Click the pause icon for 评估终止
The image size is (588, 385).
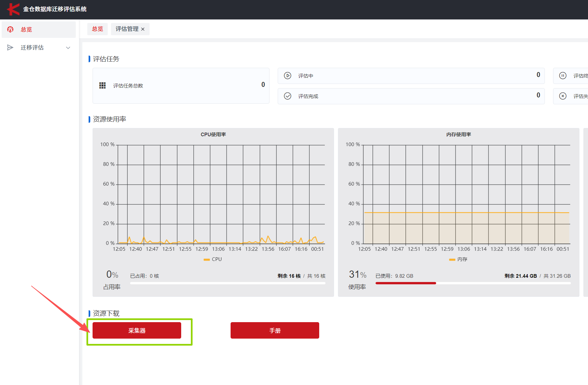(x=563, y=76)
